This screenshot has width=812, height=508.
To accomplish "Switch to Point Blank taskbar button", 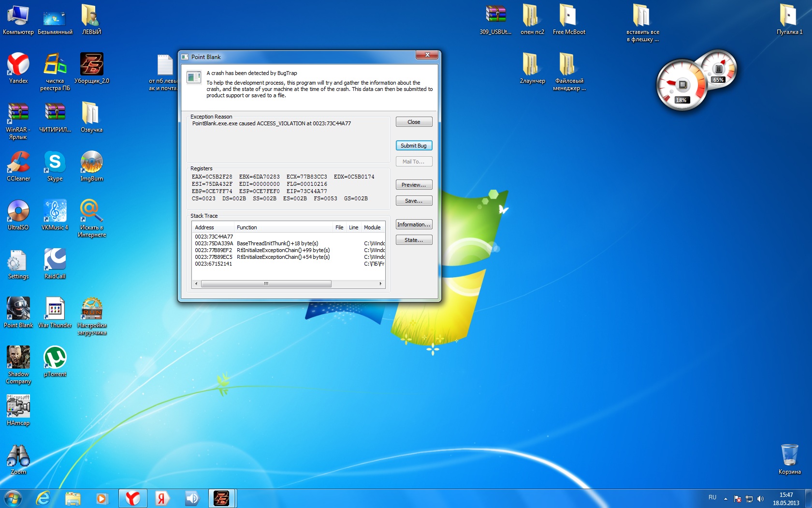I will 222,498.
